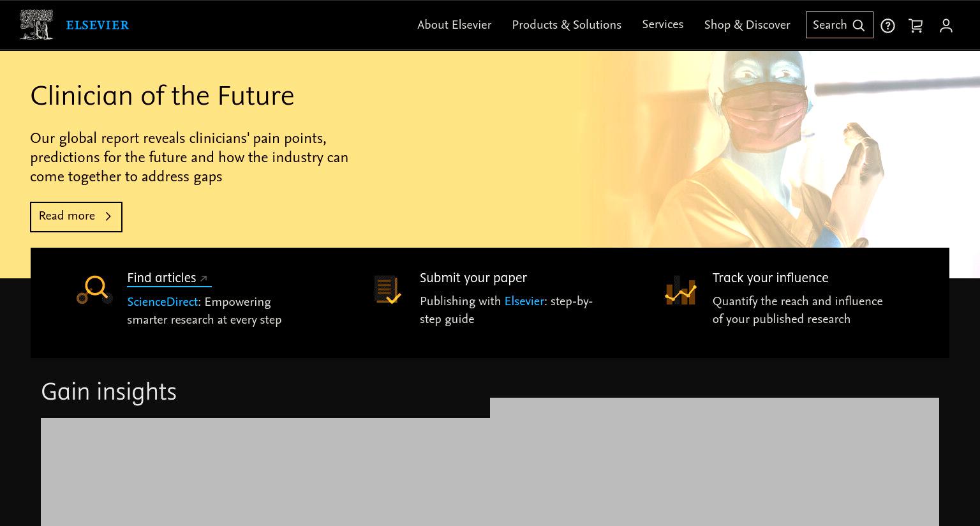
Task: Follow the Elsevier publishing guide link
Action: tap(524, 301)
